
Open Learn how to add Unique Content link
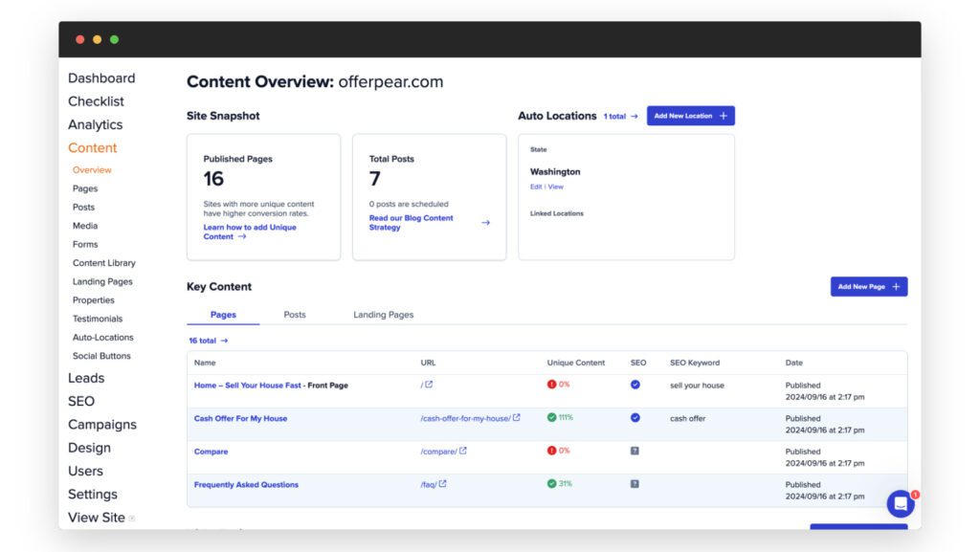click(250, 232)
